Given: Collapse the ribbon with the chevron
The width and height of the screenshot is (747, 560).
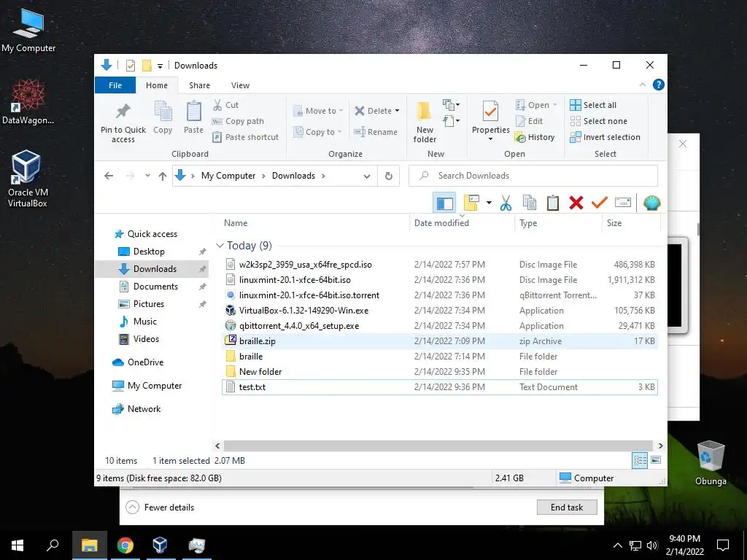Looking at the screenshot, I should [643, 85].
